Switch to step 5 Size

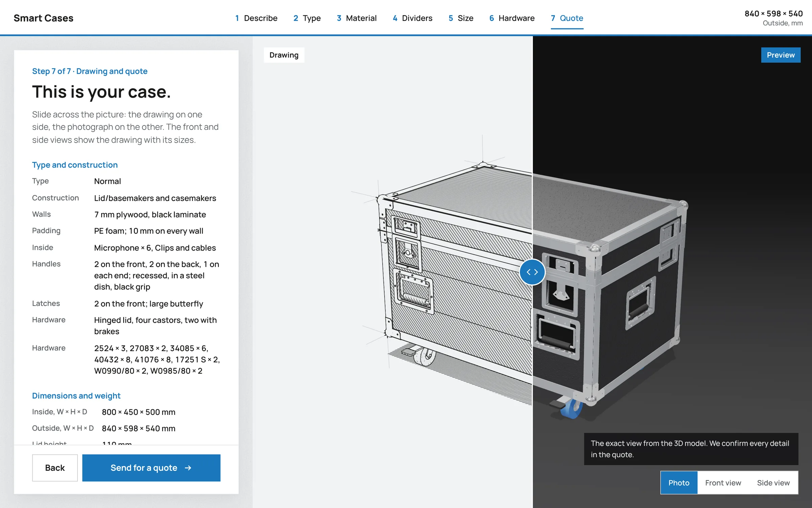(461, 18)
